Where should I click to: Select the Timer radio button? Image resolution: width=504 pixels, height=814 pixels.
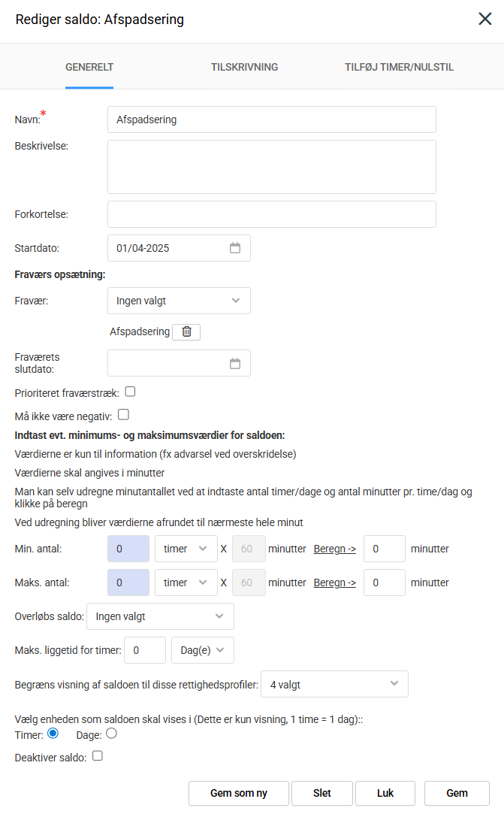coord(53,734)
